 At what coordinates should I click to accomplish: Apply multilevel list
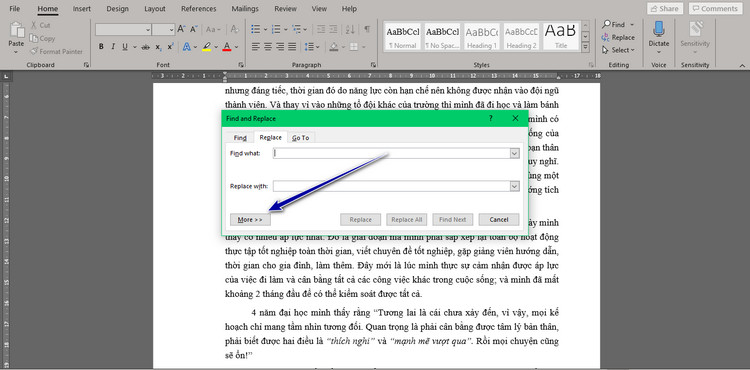click(297, 29)
